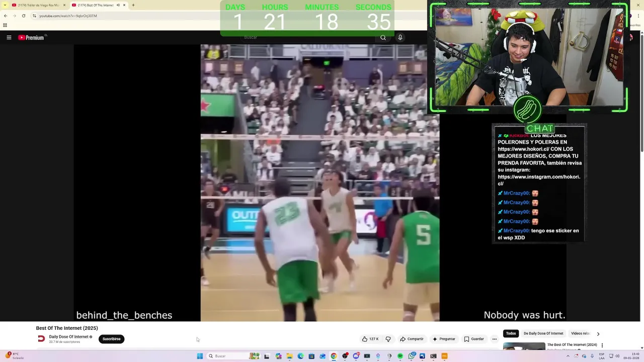The image size is (644, 362).
Task: Open Windows Start menu
Action: coord(200,356)
